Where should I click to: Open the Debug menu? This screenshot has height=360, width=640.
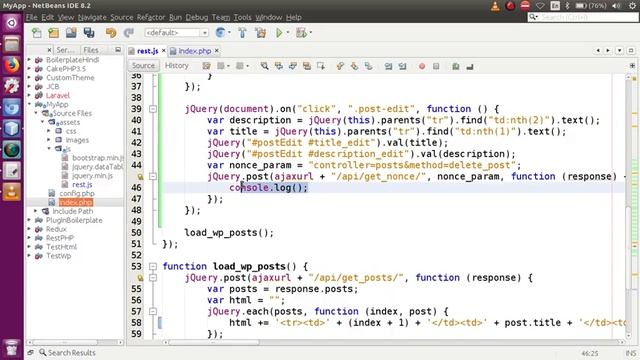pos(197,17)
